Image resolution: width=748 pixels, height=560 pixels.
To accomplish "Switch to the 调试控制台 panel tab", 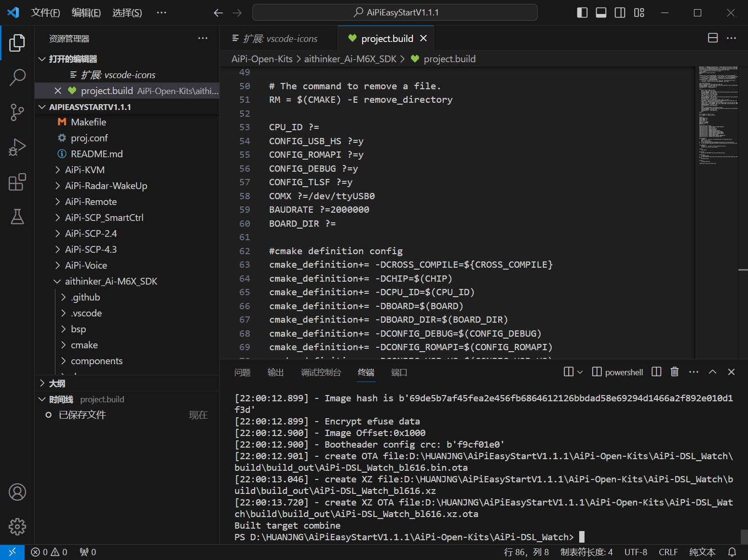I will point(321,372).
